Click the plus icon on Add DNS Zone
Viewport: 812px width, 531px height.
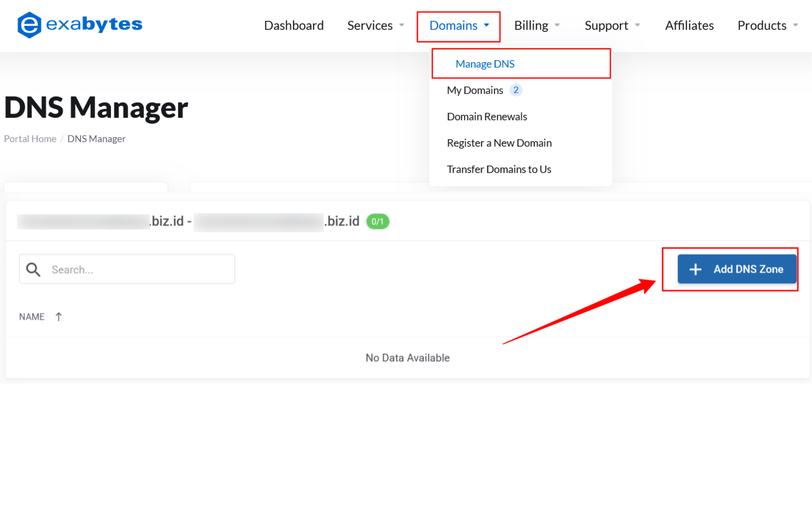tap(695, 269)
